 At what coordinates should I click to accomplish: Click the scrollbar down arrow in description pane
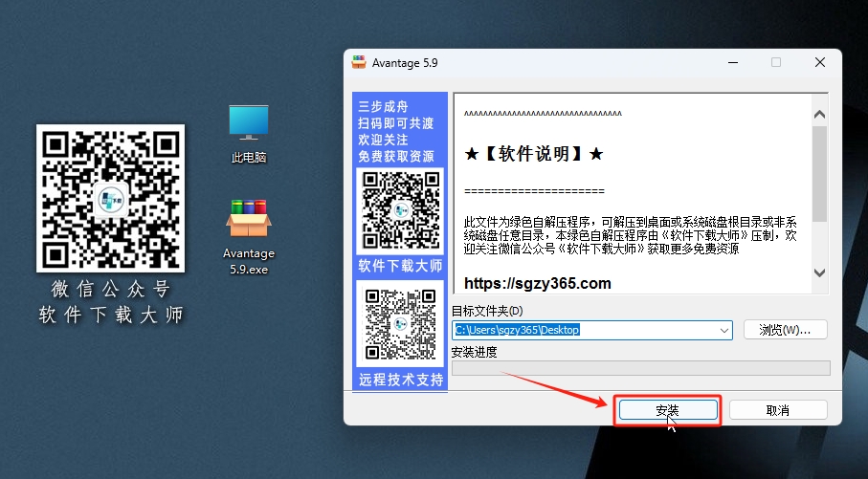point(820,272)
